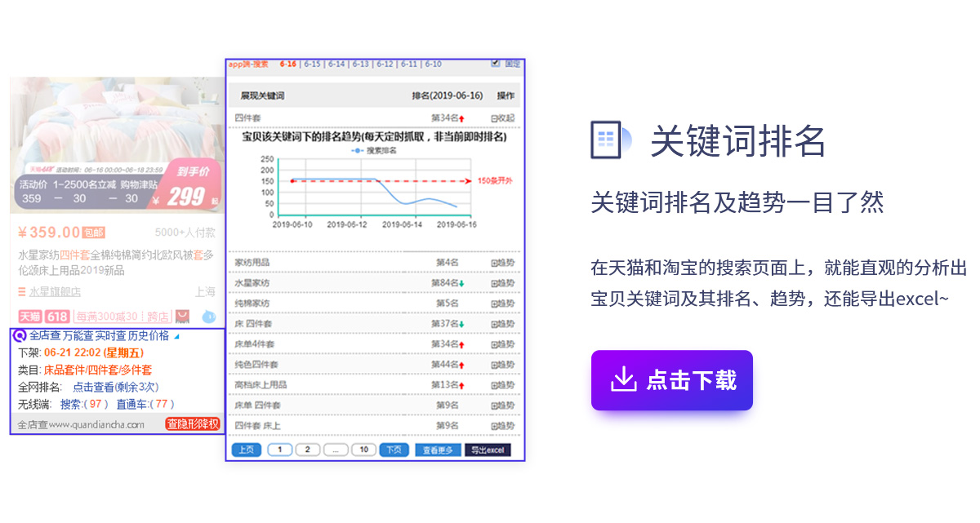Click the 直通车:(77) link
Viewport: 980px width, 523px height.
click(x=145, y=404)
